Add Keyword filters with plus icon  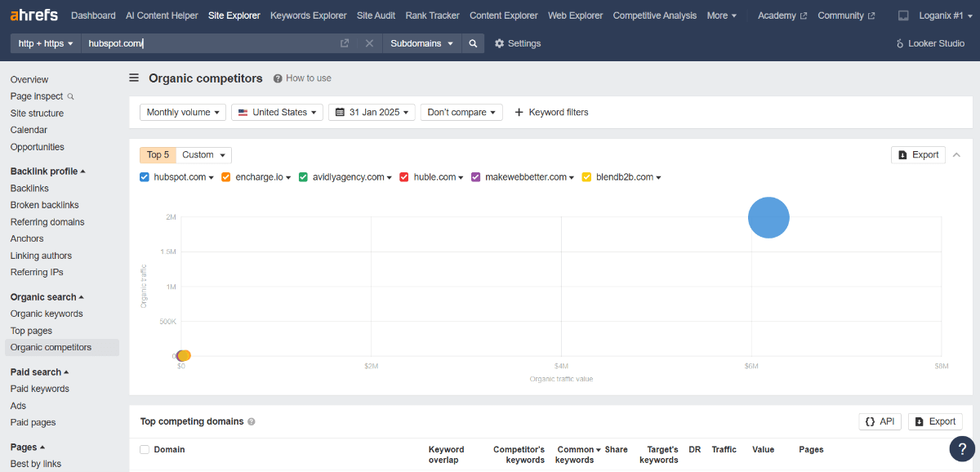tap(551, 112)
